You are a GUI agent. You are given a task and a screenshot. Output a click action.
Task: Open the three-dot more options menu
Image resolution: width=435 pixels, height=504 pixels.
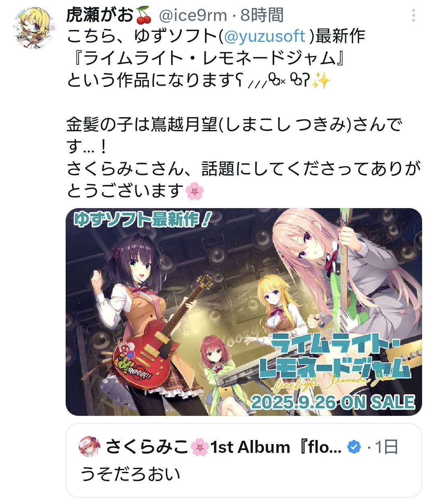(x=413, y=16)
